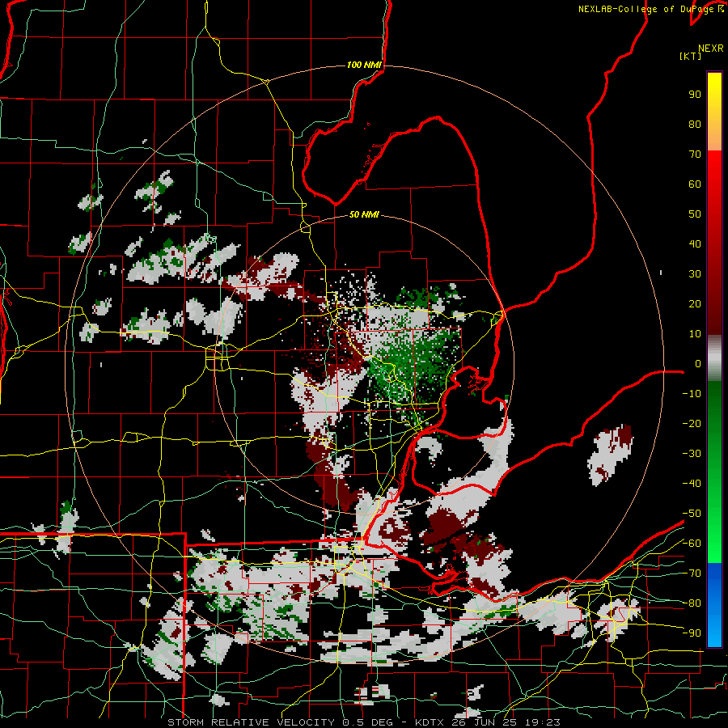
Task: Pick the bright red 60-70 color bar segment
Action: tap(714, 169)
